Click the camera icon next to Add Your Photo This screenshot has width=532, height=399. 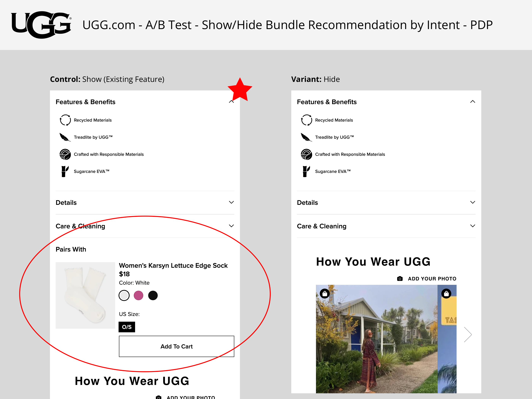click(400, 279)
